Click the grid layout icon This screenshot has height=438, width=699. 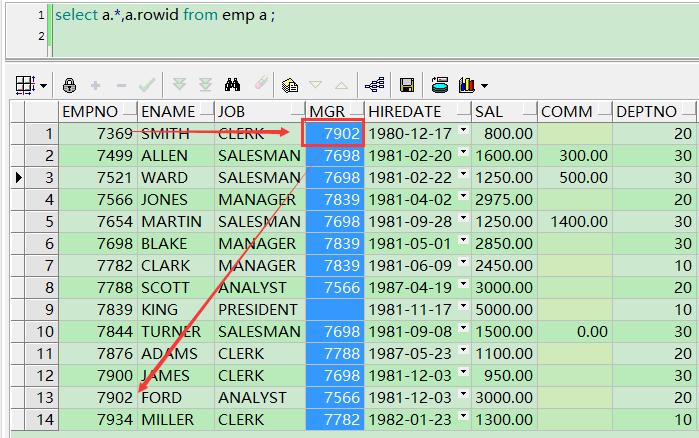click(25, 85)
